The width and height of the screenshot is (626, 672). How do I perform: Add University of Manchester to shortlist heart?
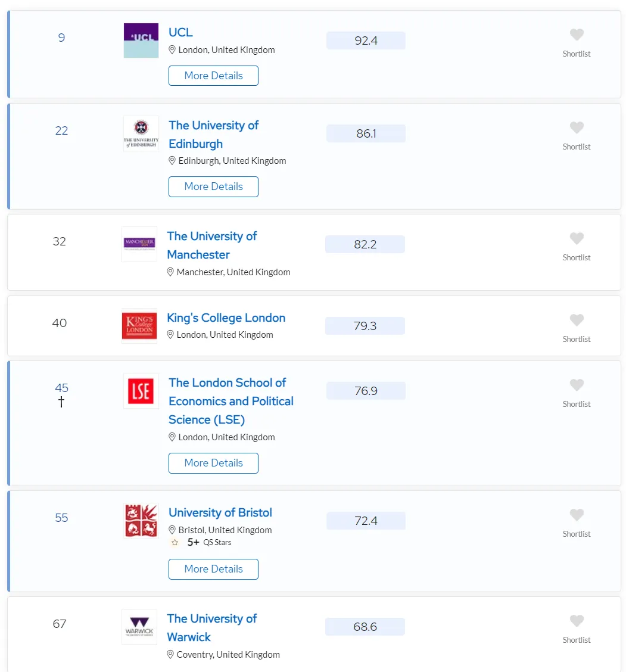pyautogui.click(x=577, y=238)
